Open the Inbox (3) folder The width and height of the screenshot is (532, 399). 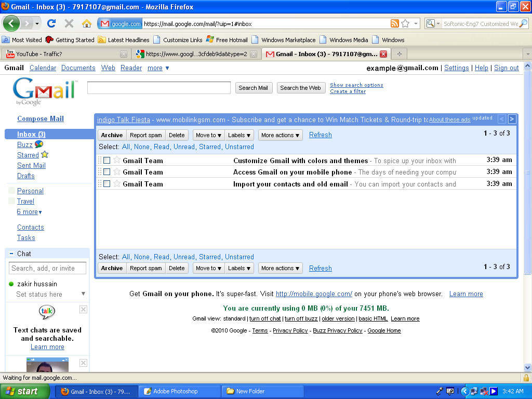click(x=31, y=134)
